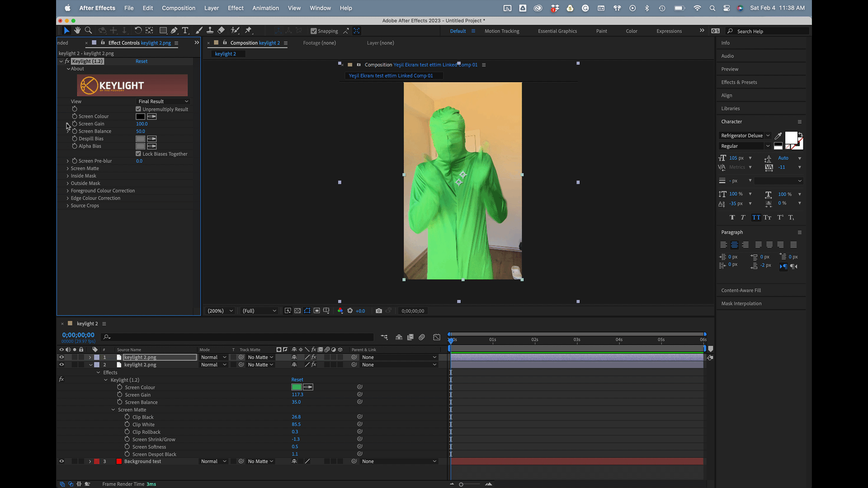This screenshot has height=488, width=868.
Task: Open the Effects & Presets panel
Action: tap(739, 82)
